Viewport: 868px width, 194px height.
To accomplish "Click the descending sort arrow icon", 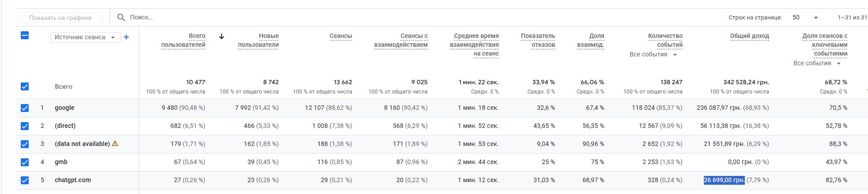I will pyautogui.click(x=222, y=36).
